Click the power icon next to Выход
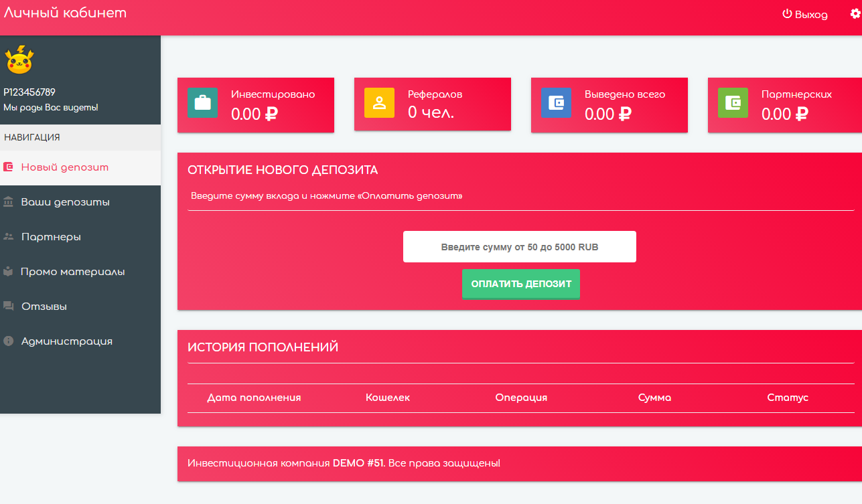The height and width of the screenshot is (504, 862). tap(787, 14)
